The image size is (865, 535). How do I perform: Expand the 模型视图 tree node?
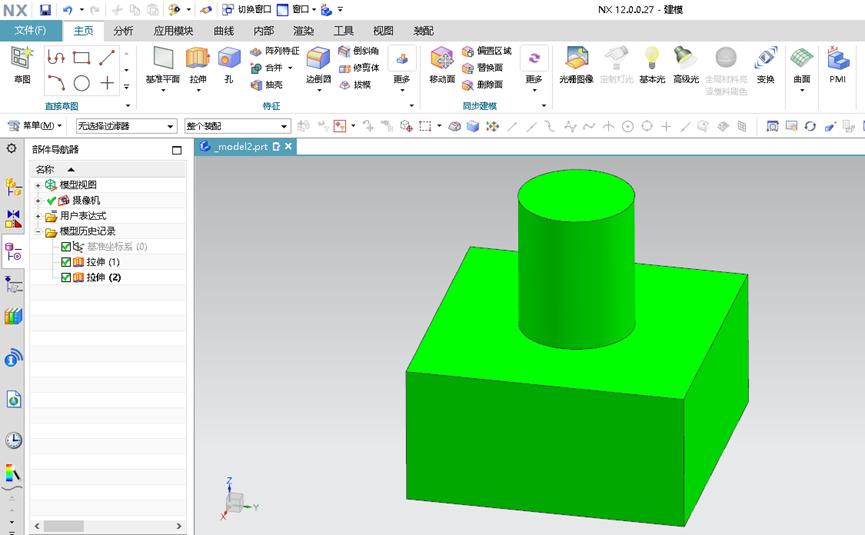pos(38,185)
